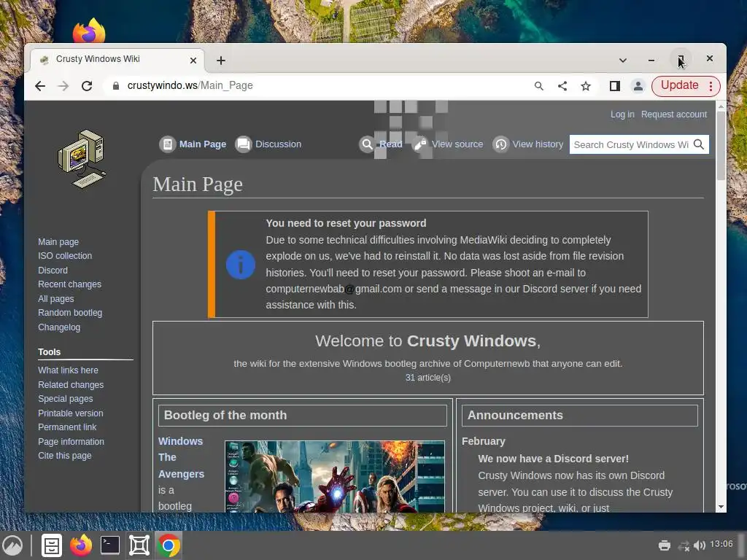Click the 13:06 clock in tray
The height and width of the screenshot is (560, 747).
(x=721, y=544)
